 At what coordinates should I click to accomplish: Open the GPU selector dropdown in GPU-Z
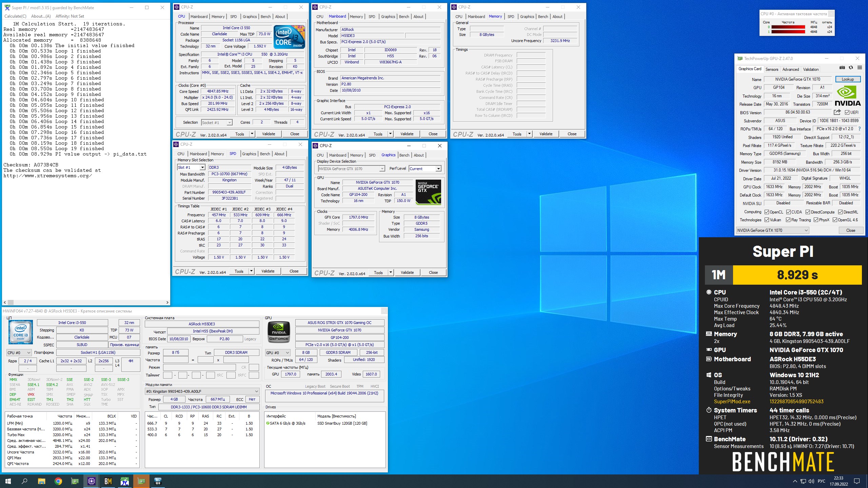[772, 230]
